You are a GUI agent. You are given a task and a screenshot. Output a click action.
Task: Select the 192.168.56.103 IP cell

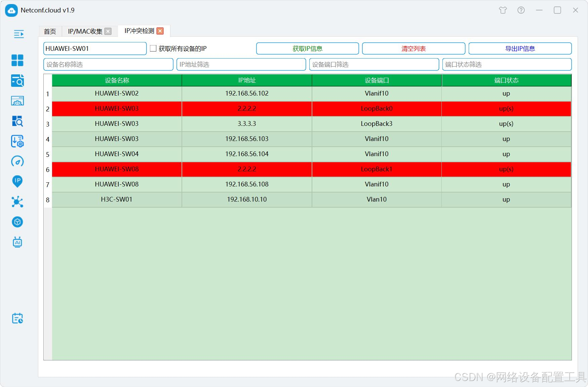pos(247,139)
